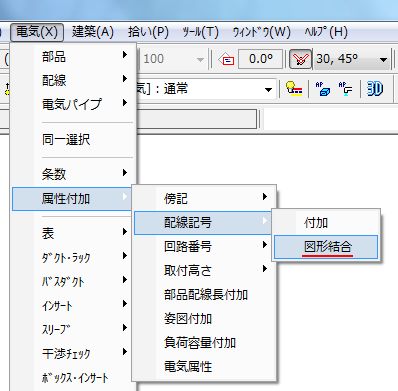Screen dimensions: 398x391
Task: Open the ウィンドウ(W) menu
Action: pyautogui.click(x=262, y=32)
